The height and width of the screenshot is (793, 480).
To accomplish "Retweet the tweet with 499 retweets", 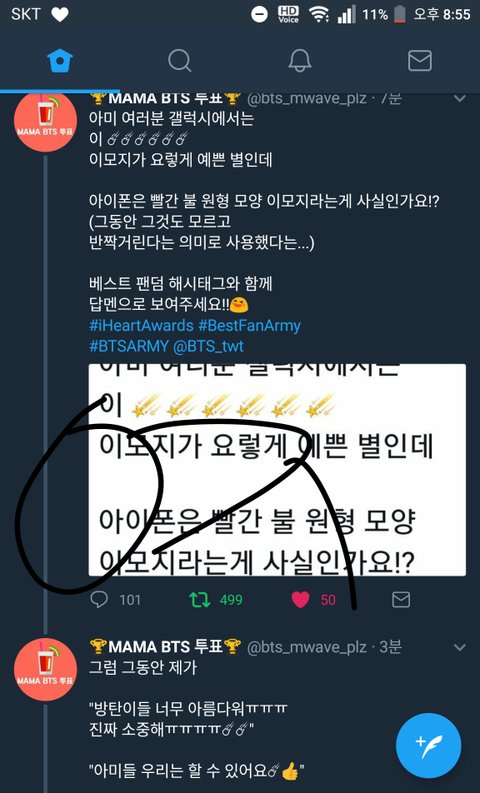I will (199, 600).
